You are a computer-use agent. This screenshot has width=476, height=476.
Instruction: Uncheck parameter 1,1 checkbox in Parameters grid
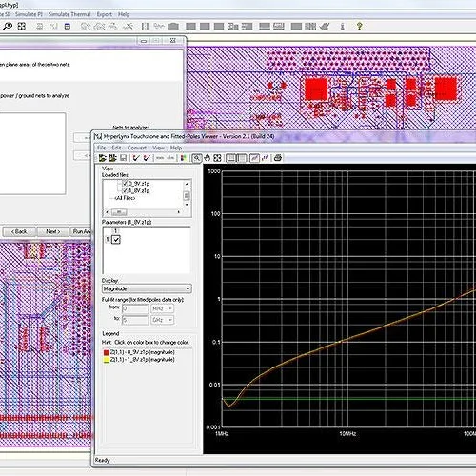[116, 240]
